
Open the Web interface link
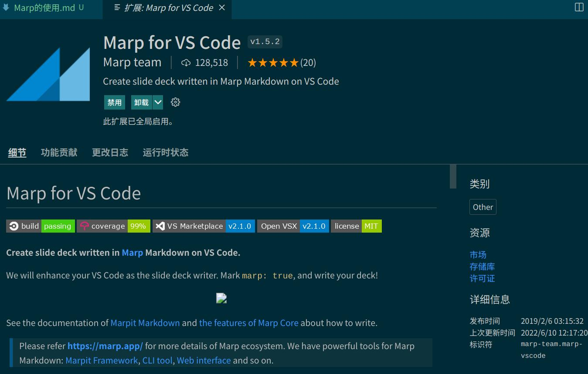pos(204,360)
